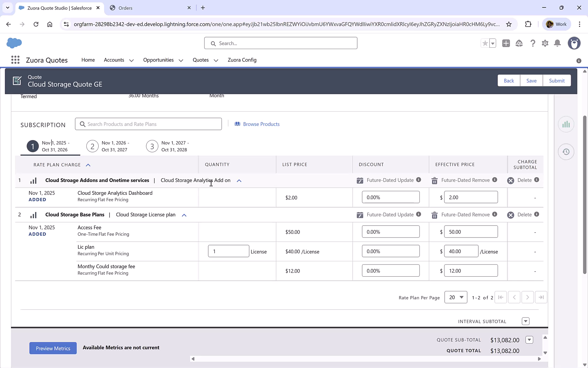This screenshot has height=368, width=588.
Task: Open the Rate Plan Per Page dropdown
Action: (456, 297)
